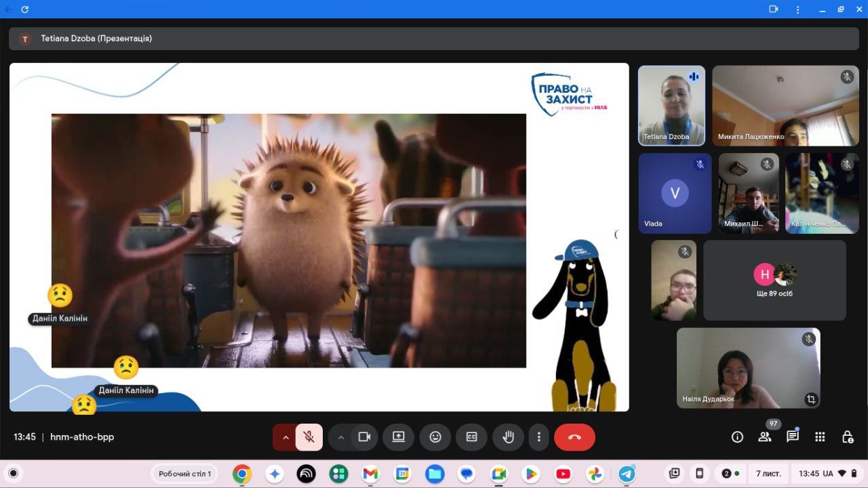Unmute the microphone in call controls

[x=309, y=437]
